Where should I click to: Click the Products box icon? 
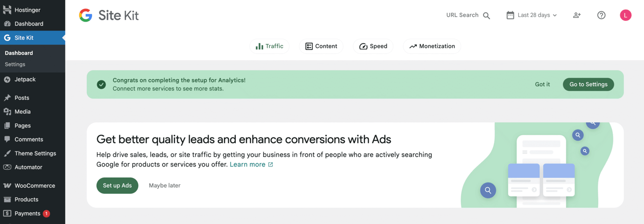point(7,200)
